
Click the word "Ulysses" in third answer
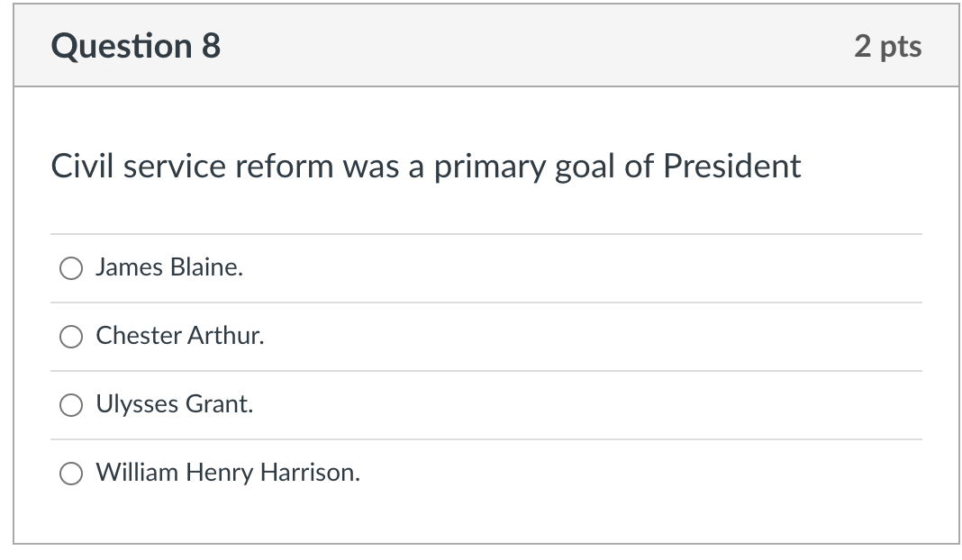tap(138, 404)
